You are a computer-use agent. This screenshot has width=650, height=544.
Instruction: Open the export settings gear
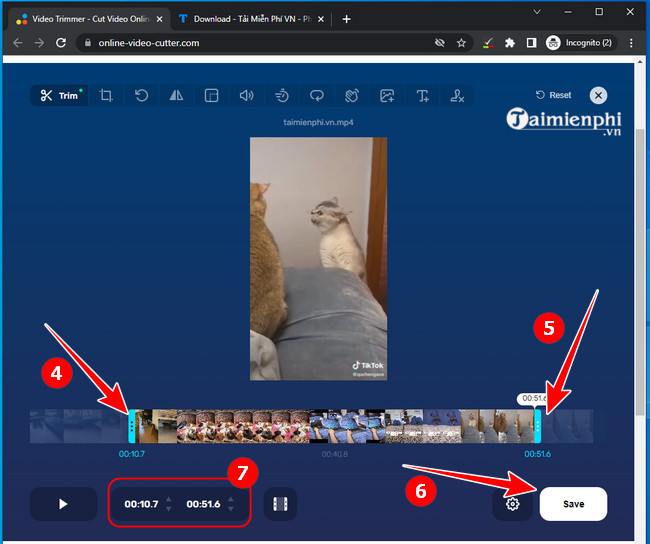513,504
